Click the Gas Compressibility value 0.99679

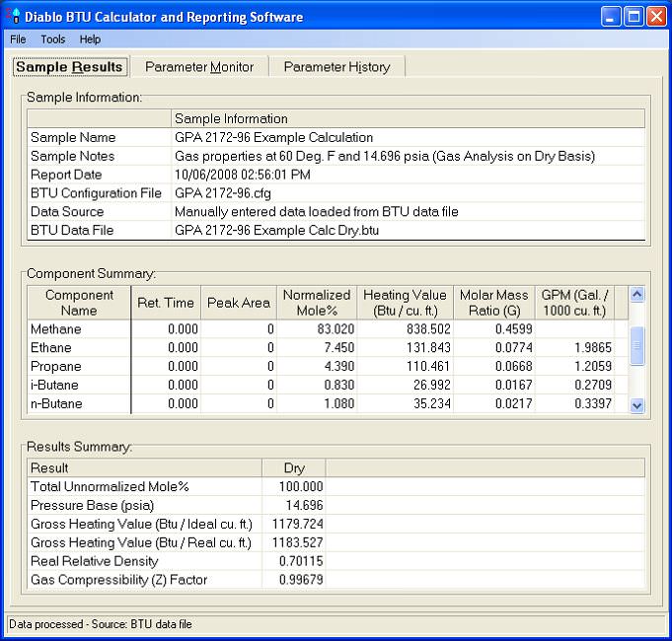tap(301, 580)
